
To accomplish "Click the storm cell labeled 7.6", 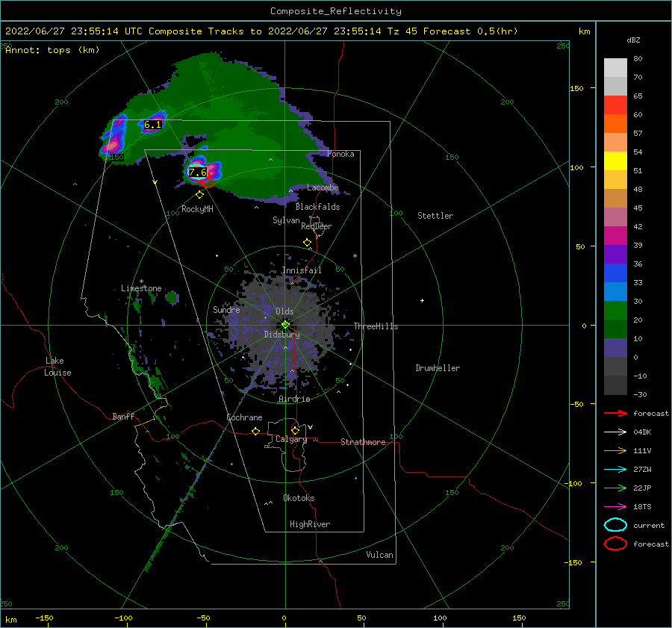I will [198, 172].
